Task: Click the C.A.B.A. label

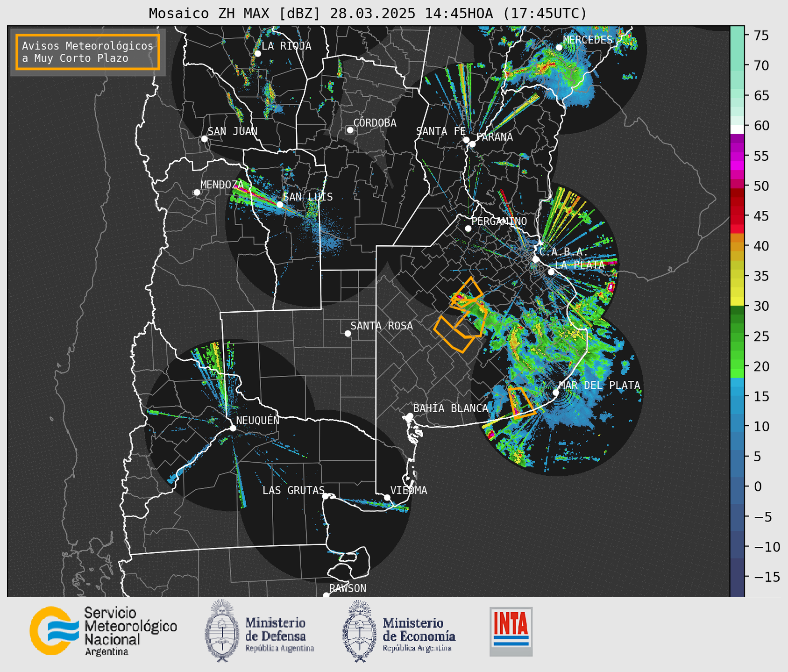Action: (564, 251)
